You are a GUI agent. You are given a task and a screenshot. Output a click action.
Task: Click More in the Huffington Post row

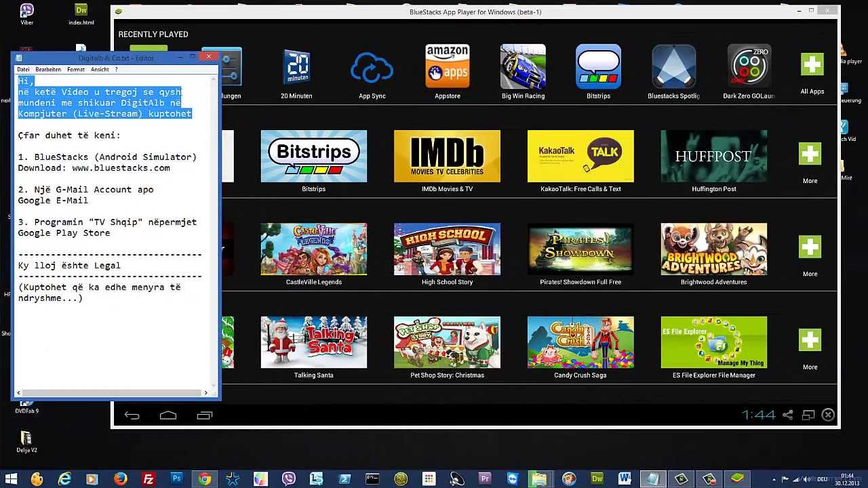[x=810, y=154]
